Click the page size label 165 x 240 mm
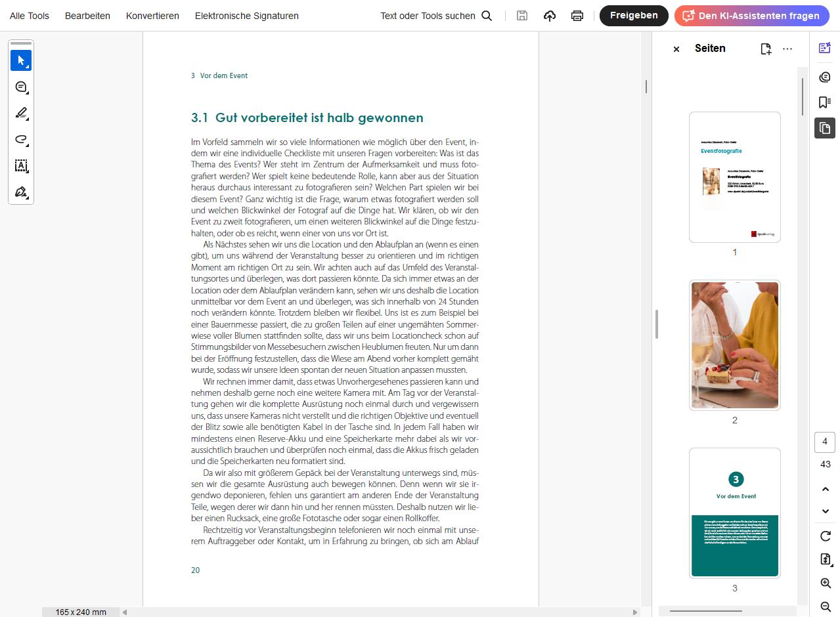Viewport: 840px width, 617px height. (x=81, y=612)
